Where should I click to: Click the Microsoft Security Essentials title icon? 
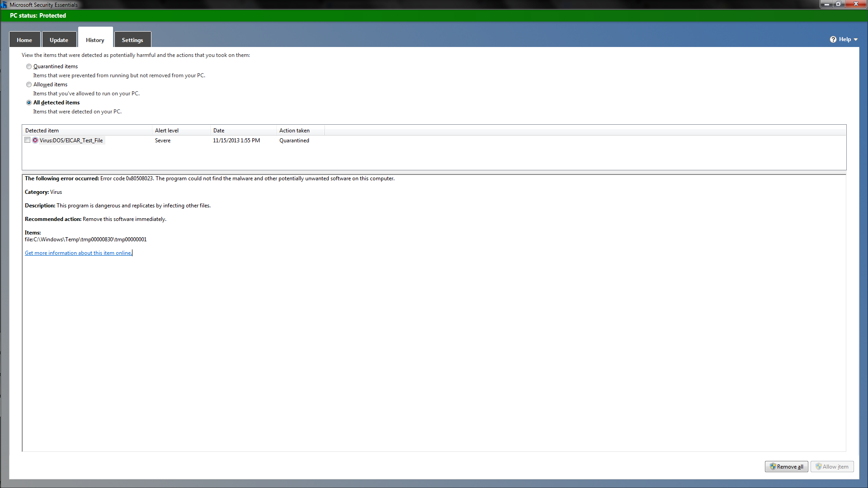click(x=4, y=5)
